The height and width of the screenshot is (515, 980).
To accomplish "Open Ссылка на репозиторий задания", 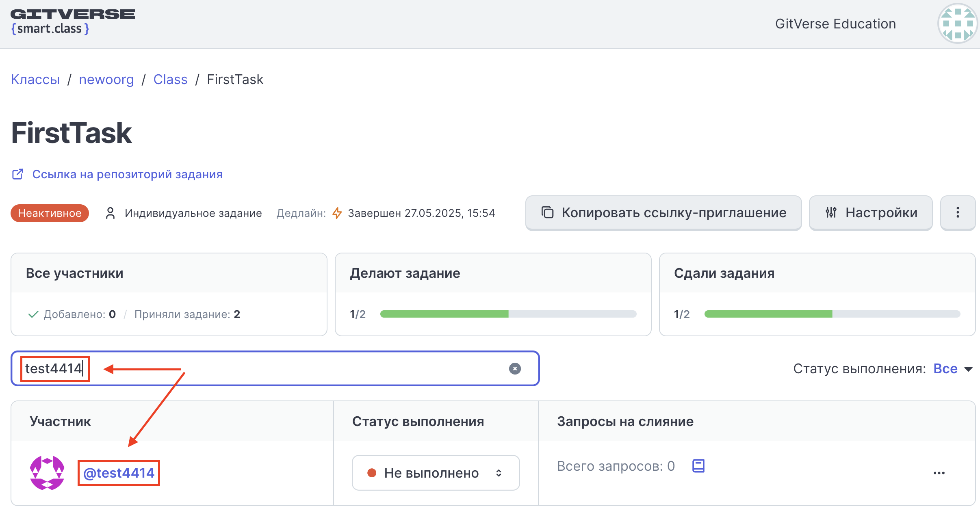I will [x=127, y=174].
